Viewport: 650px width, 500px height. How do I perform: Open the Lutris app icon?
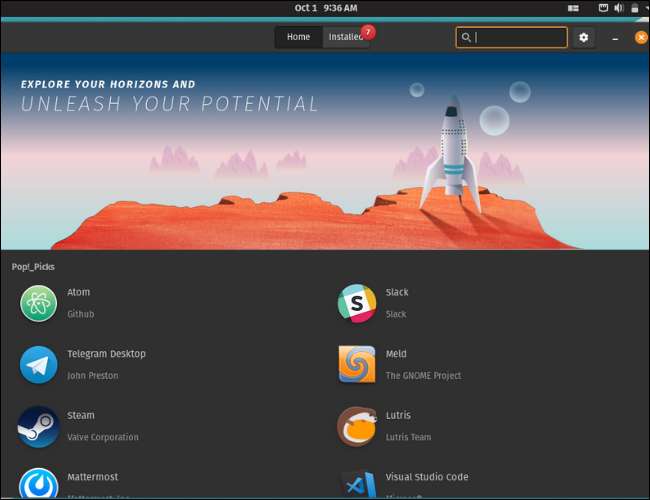tap(357, 426)
